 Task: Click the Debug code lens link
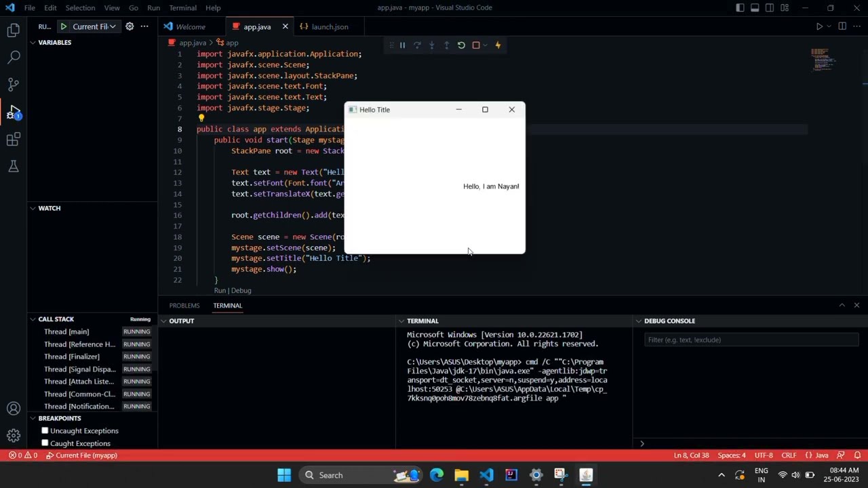(x=241, y=291)
